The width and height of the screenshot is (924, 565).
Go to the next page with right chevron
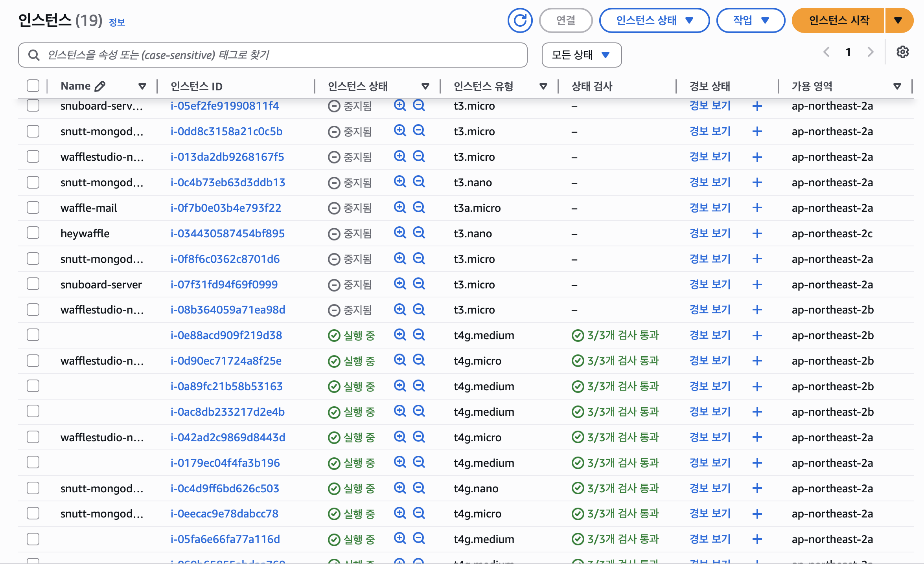tap(871, 52)
